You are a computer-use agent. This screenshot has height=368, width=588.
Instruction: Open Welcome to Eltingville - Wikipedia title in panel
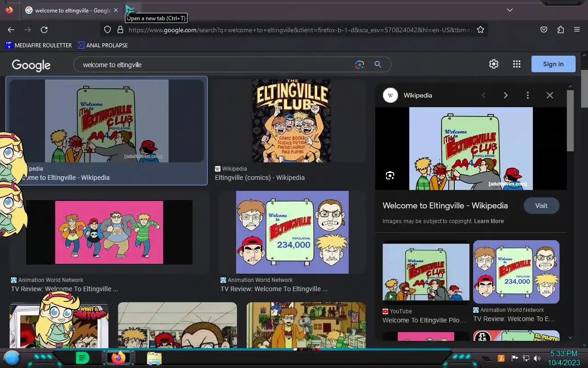(445, 206)
